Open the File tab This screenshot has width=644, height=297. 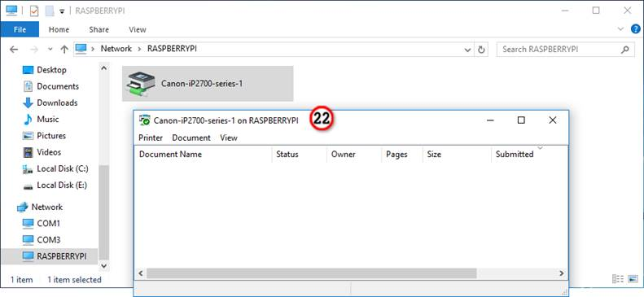coord(20,29)
